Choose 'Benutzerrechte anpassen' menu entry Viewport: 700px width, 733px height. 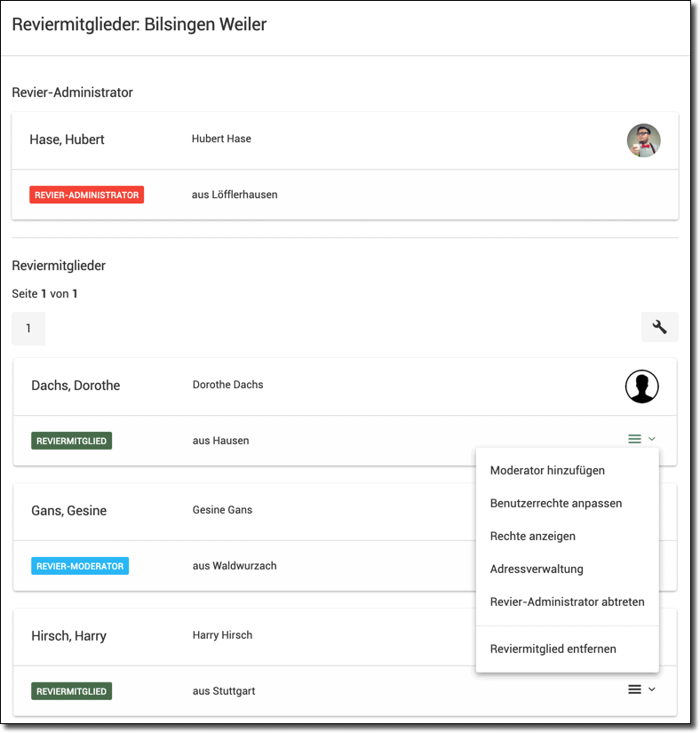555,503
